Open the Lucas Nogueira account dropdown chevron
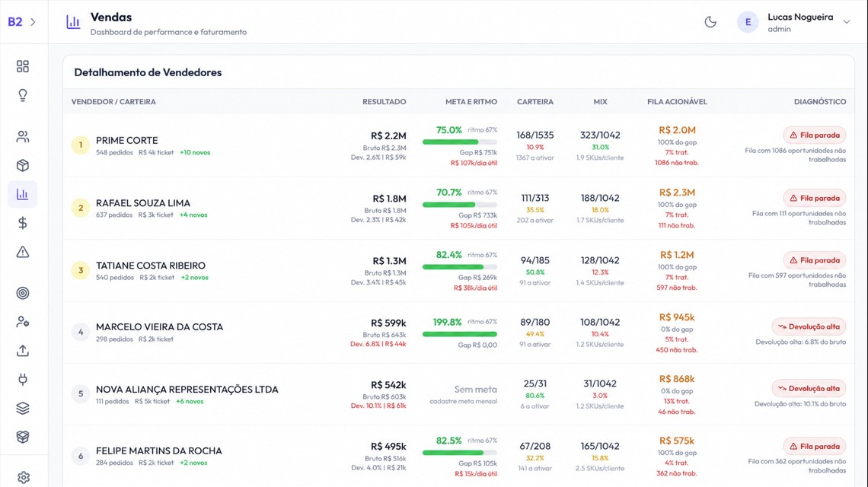Viewport: 868px width, 487px height. tap(847, 22)
